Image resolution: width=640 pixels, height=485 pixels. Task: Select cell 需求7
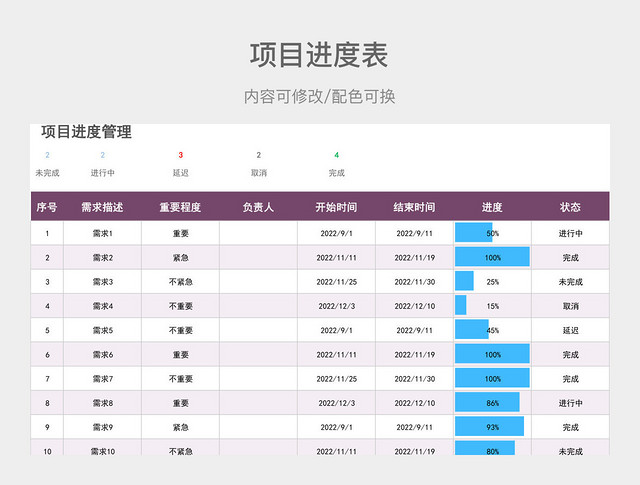pos(102,378)
